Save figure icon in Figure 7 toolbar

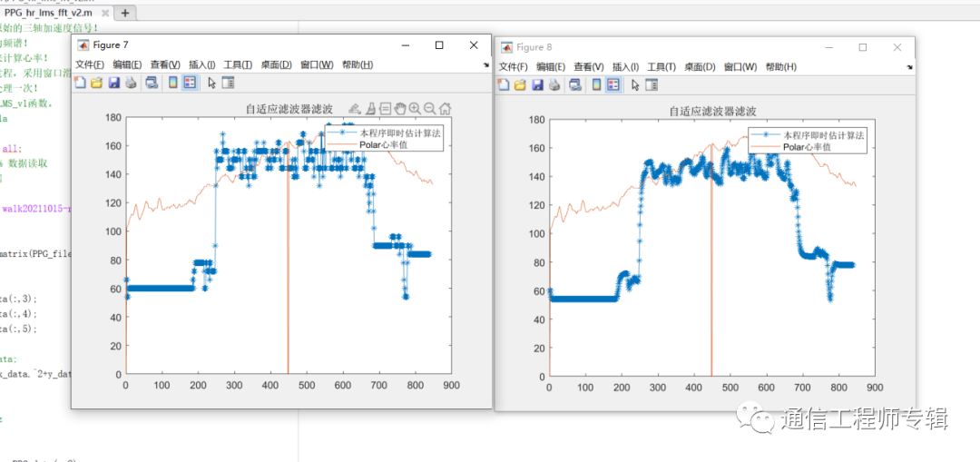pyautogui.click(x=113, y=83)
